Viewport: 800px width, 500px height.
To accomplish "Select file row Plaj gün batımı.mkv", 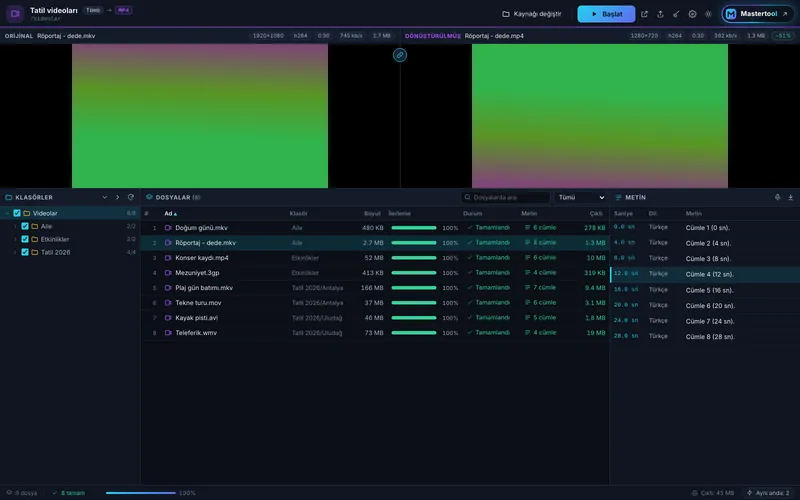I will point(375,288).
